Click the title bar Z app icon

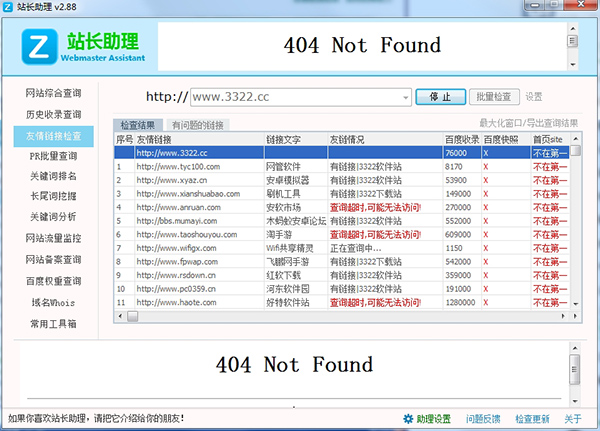(x=8, y=7)
